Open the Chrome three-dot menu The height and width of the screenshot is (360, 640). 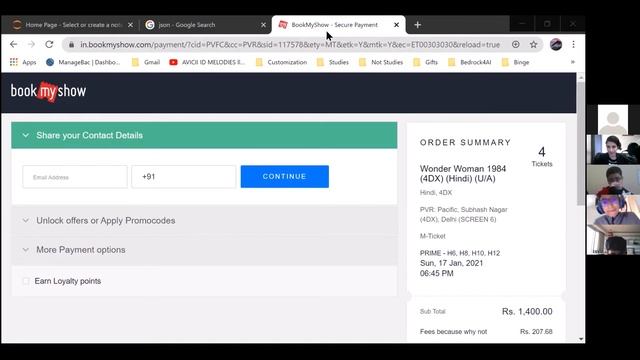(573, 44)
